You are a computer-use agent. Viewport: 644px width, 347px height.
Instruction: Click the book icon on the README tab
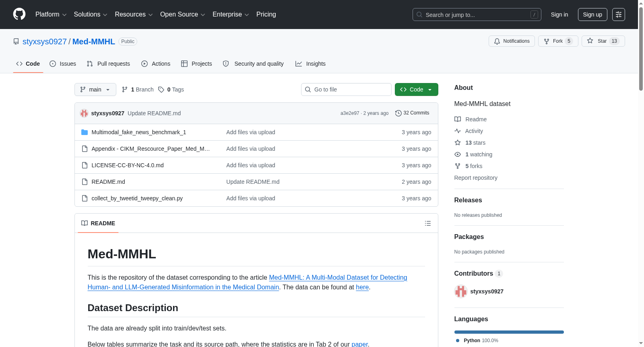point(85,223)
